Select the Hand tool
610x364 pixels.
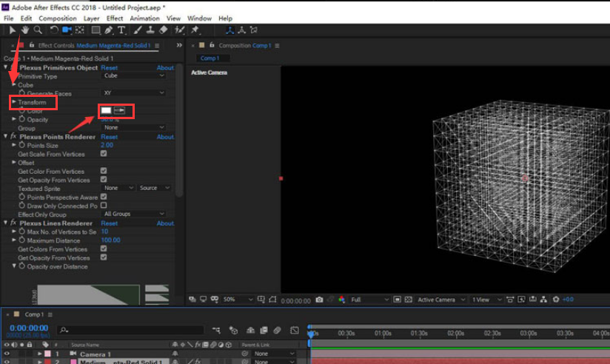pos(25,30)
